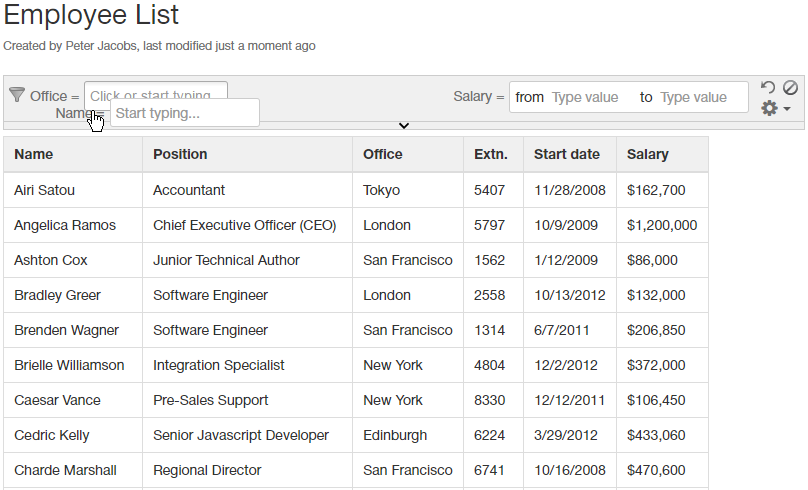Screen dimensions: 808x490
Task: Click the Employee List page title
Action: pyautogui.click(x=92, y=15)
